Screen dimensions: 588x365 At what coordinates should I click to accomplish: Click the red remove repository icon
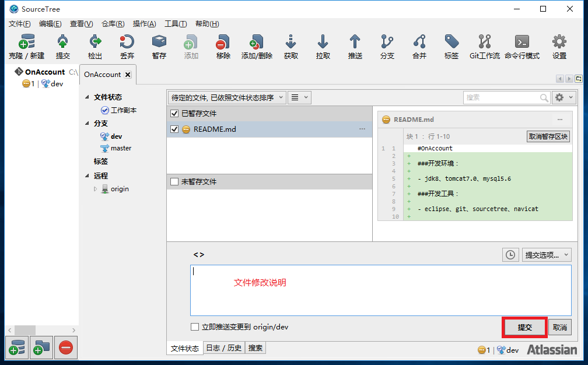(65, 348)
